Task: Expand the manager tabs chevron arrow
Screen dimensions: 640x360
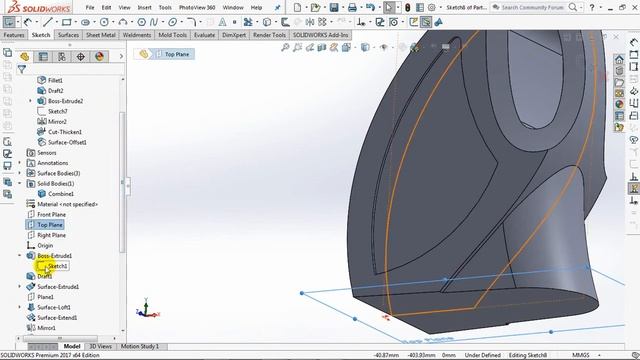Action: (x=121, y=56)
